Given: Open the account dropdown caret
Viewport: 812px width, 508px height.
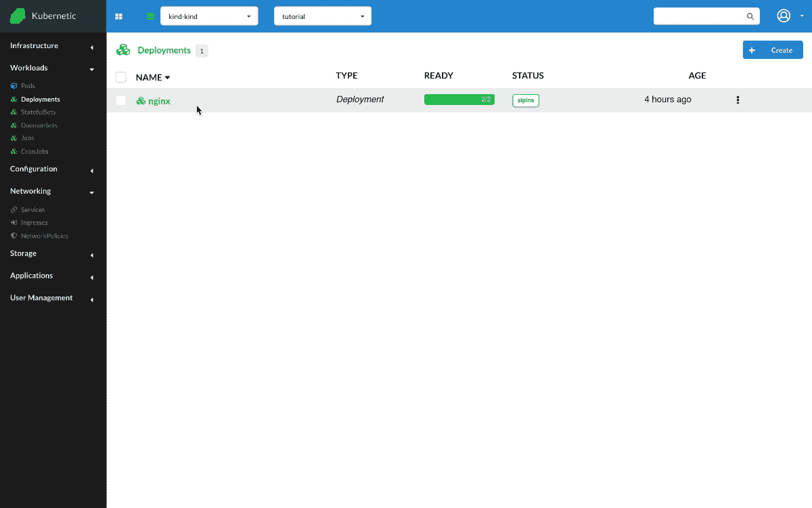Looking at the screenshot, I should coord(802,16).
